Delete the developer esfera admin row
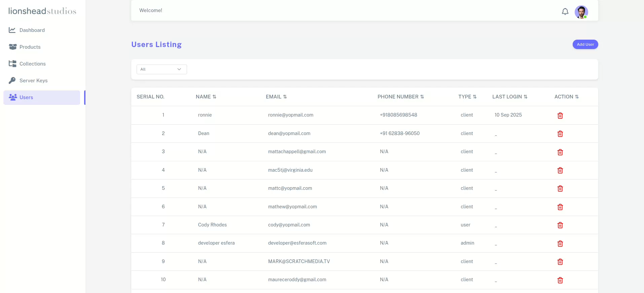Screen dimensions: 644x293 (560, 244)
